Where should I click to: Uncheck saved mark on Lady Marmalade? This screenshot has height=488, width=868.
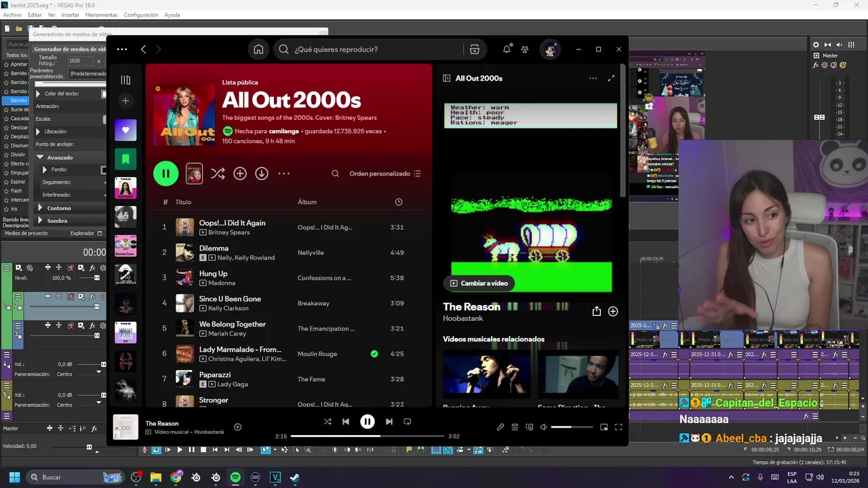[x=374, y=354]
